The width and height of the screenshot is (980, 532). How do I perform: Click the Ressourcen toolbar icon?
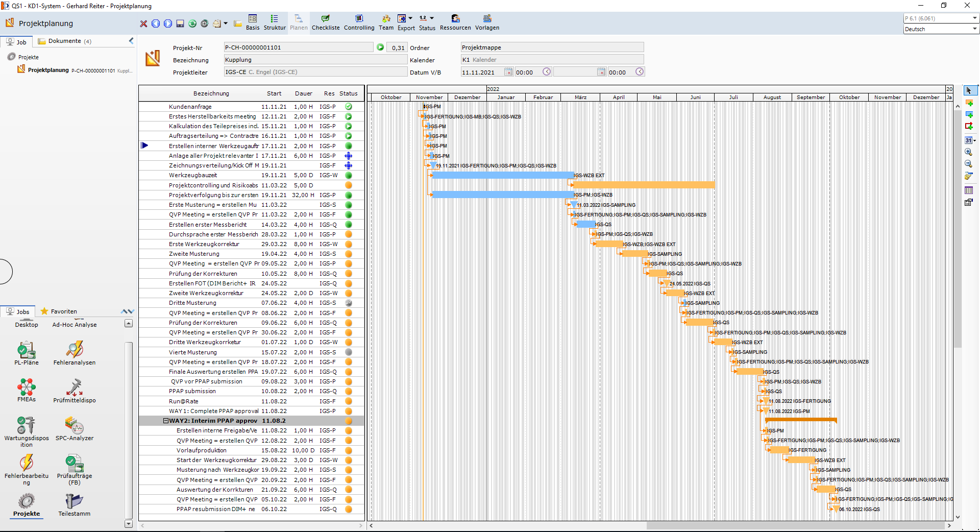pyautogui.click(x=455, y=22)
